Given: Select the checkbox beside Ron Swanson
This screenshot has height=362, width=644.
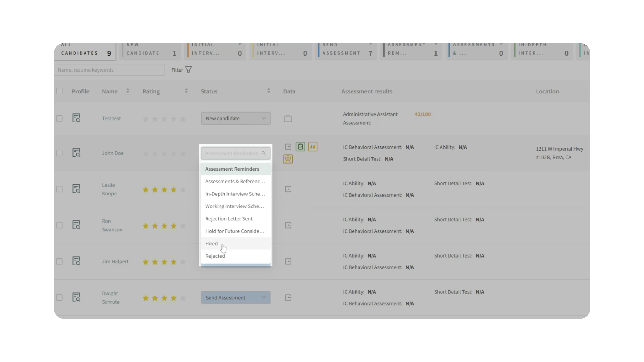Looking at the screenshot, I should [59, 225].
